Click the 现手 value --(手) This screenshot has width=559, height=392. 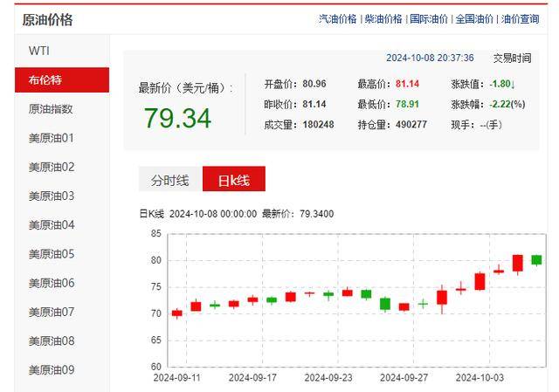(x=491, y=125)
